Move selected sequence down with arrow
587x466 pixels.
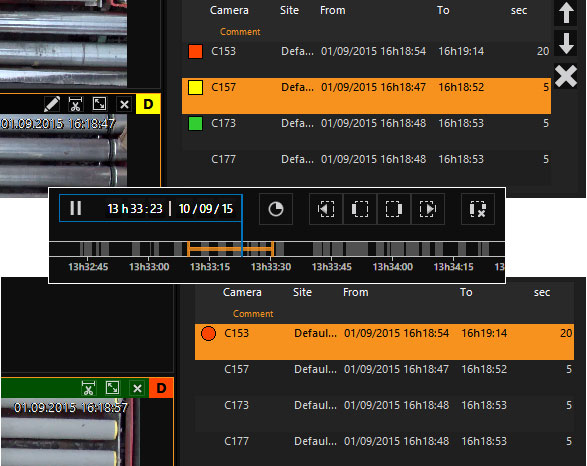(x=566, y=43)
